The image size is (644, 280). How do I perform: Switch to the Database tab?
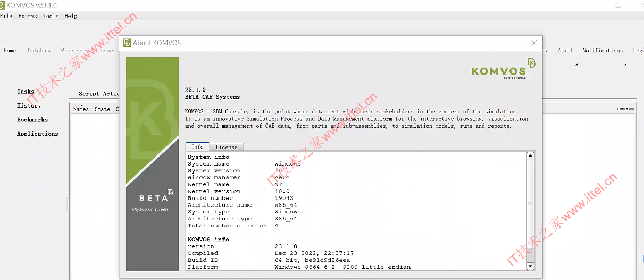[x=40, y=51]
